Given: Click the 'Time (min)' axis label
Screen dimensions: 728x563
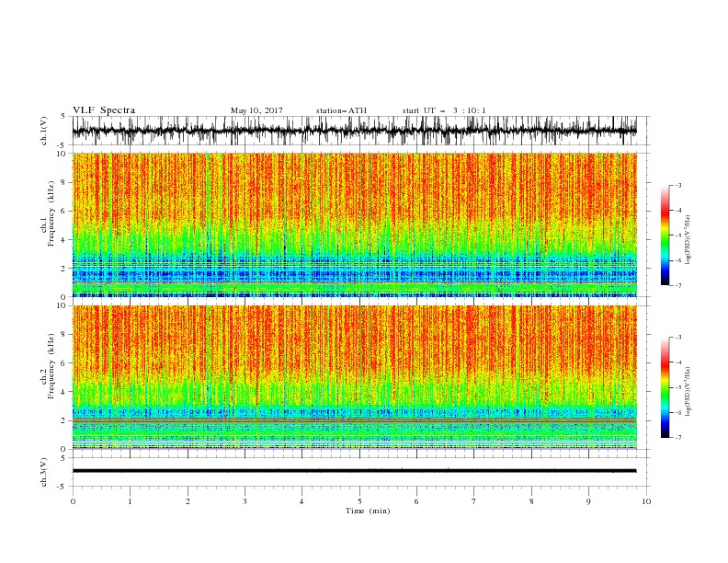Looking at the screenshot, I should click(x=368, y=511).
